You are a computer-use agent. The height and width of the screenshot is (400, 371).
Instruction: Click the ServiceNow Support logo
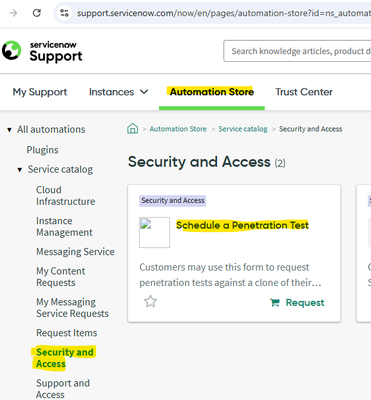(42, 51)
